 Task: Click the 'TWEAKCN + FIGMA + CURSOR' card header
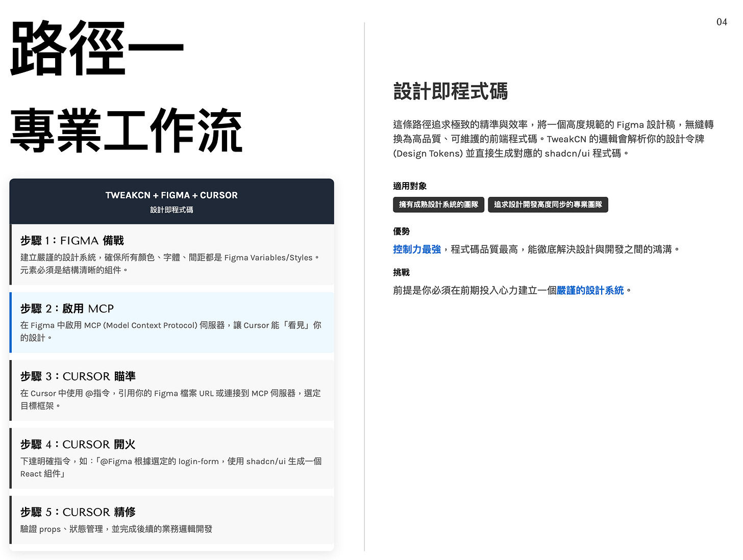(171, 201)
